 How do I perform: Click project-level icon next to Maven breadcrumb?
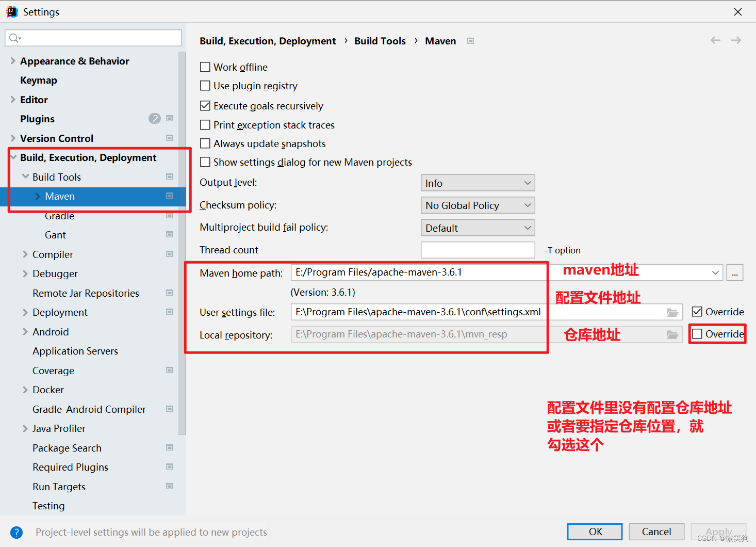click(470, 41)
